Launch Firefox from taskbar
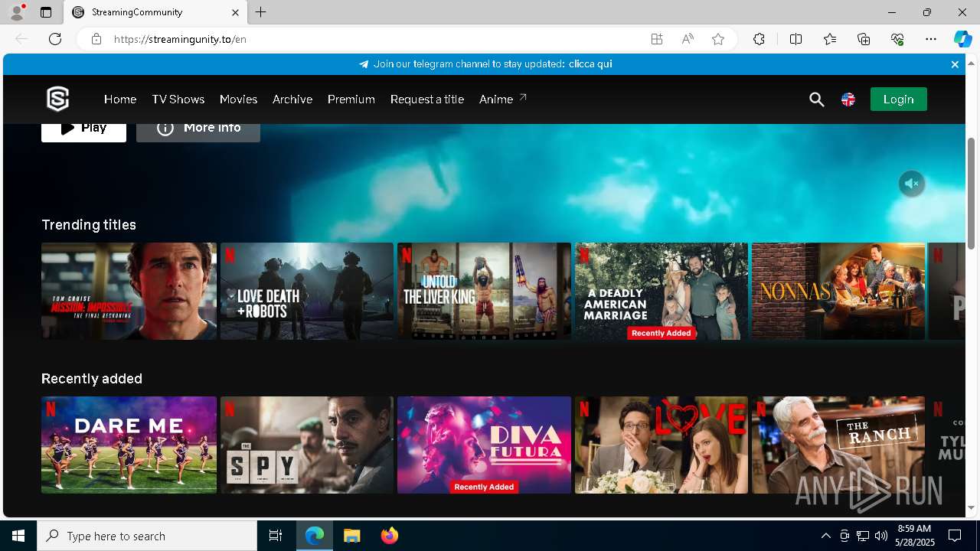Screen dimensions: 980x551 pos(390,536)
